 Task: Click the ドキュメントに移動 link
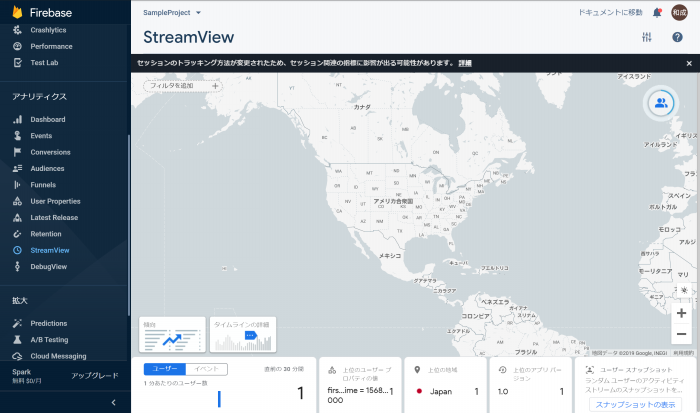click(610, 13)
